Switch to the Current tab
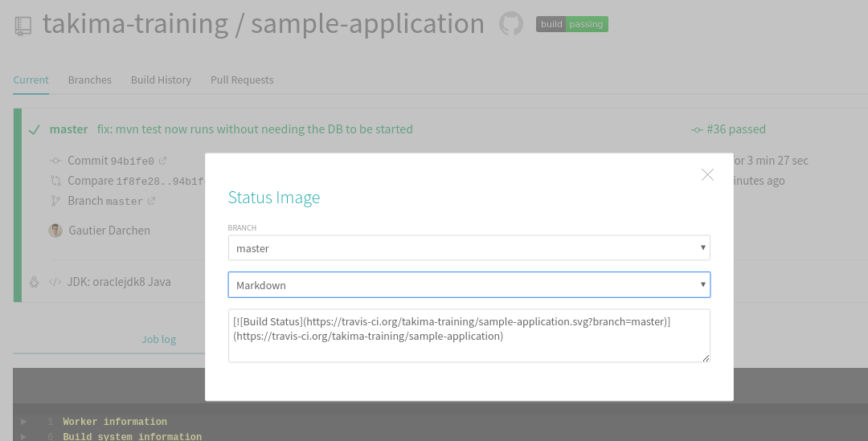The width and height of the screenshot is (868, 441). 31,80
